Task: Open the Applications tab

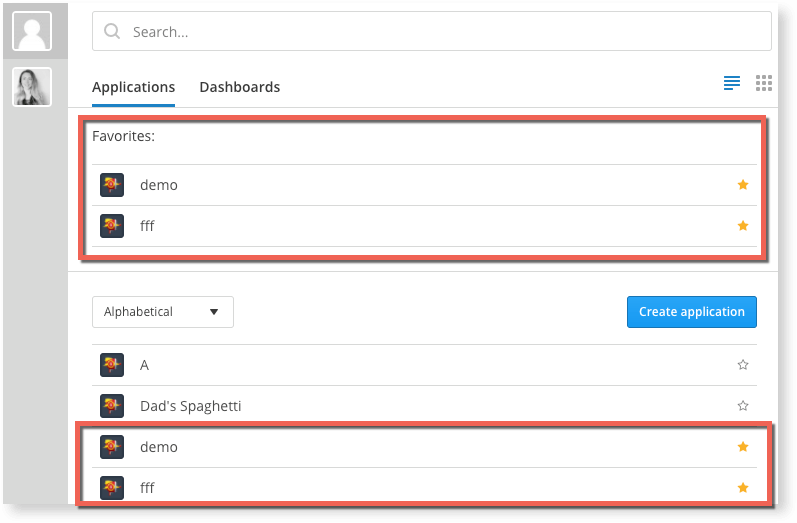Action: [133, 87]
